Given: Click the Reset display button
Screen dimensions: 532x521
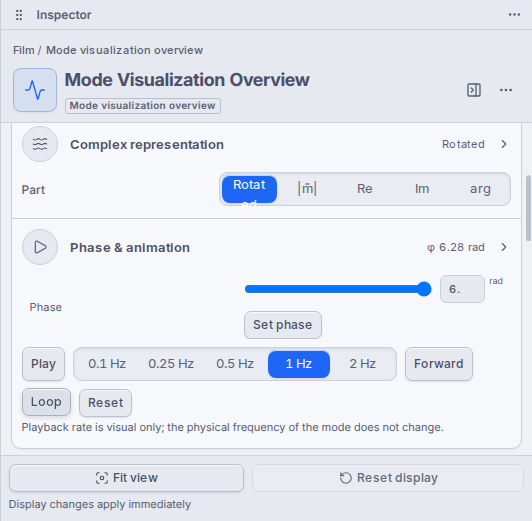Looking at the screenshot, I should point(388,478).
